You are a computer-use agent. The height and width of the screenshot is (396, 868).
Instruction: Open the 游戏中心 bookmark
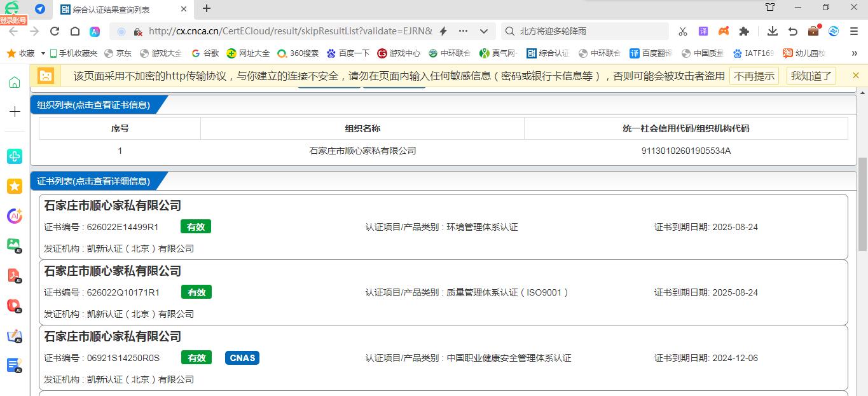(399, 53)
